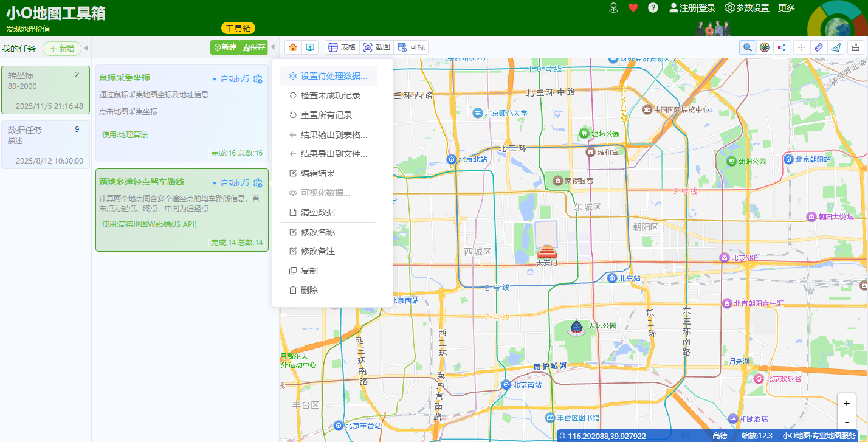Click the 地坛公园 green park marker
This screenshot has width=868, height=442.
click(x=584, y=133)
